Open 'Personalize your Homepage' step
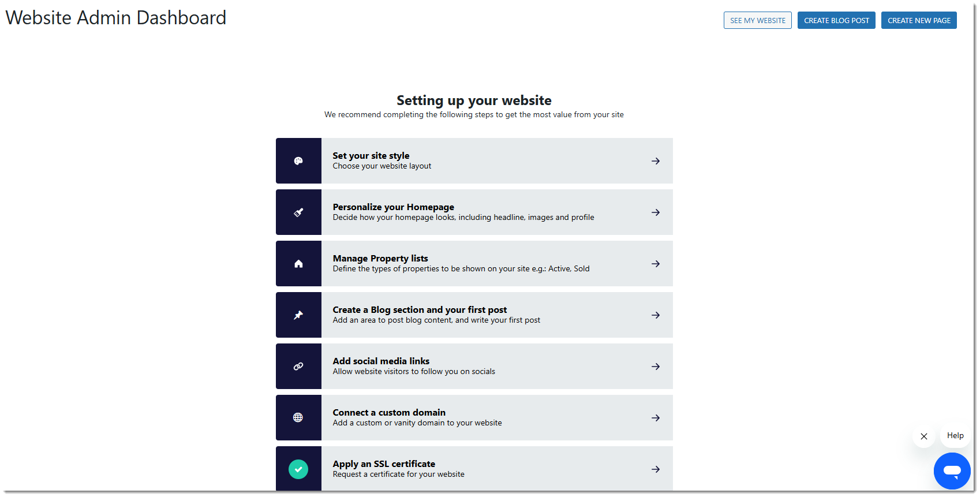This screenshot has width=980, height=497. tap(474, 212)
